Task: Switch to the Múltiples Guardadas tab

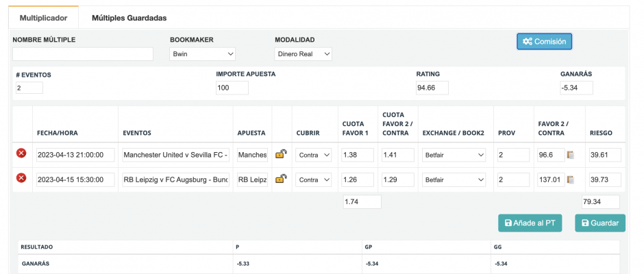Action: [x=129, y=18]
